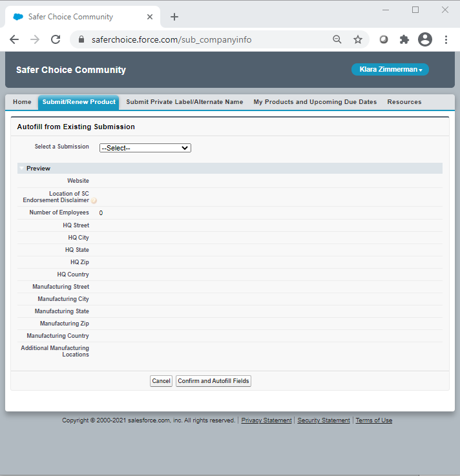Screen dimensions: 460x476
Task: Open the Klara Zimmerman user menu
Action: pos(390,70)
